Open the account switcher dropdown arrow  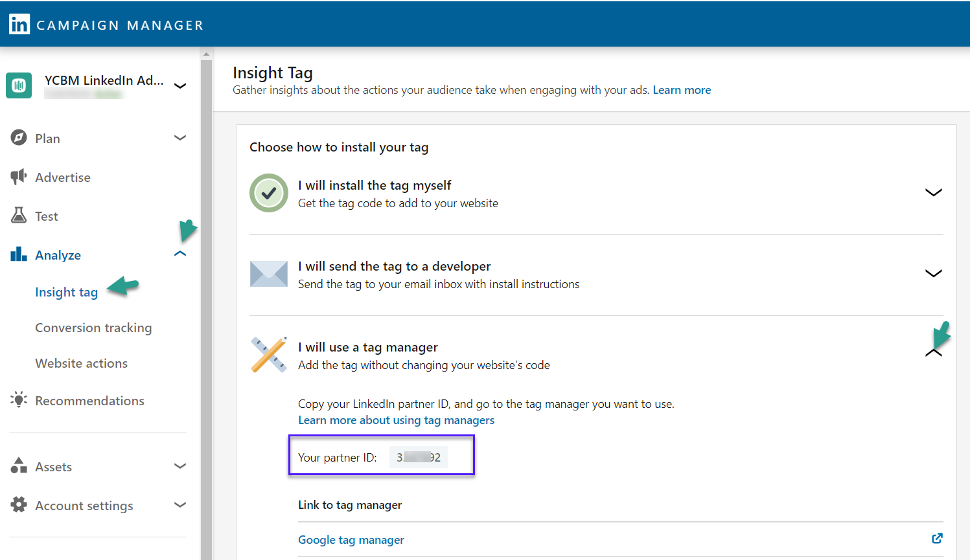coord(181,85)
